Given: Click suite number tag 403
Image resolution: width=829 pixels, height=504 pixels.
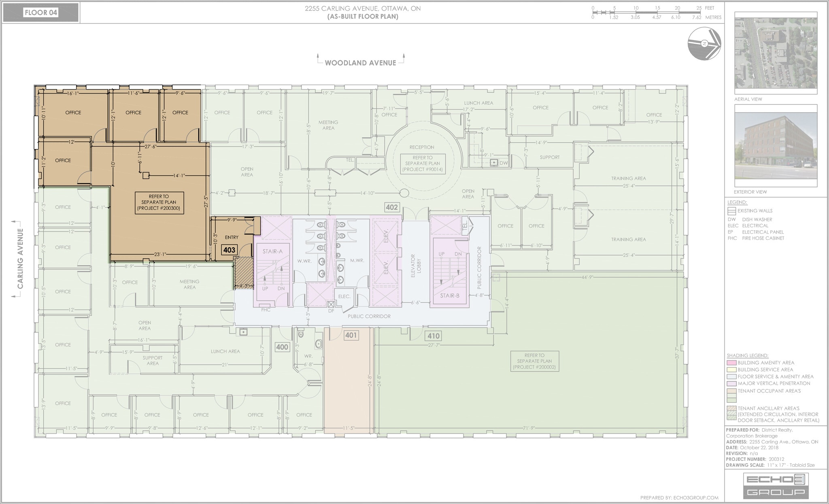Looking at the screenshot, I should [x=229, y=250].
